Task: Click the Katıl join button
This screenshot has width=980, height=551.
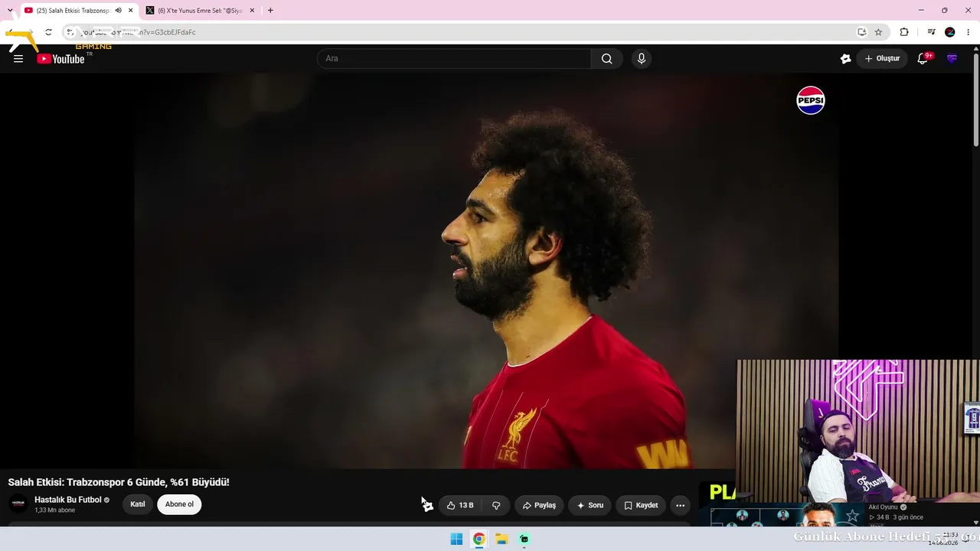Action: 138,504
